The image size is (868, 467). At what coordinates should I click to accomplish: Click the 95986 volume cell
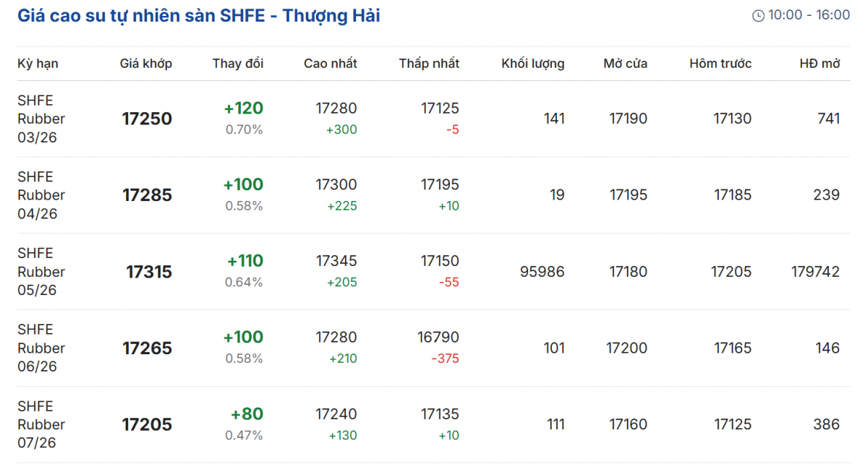(x=542, y=272)
